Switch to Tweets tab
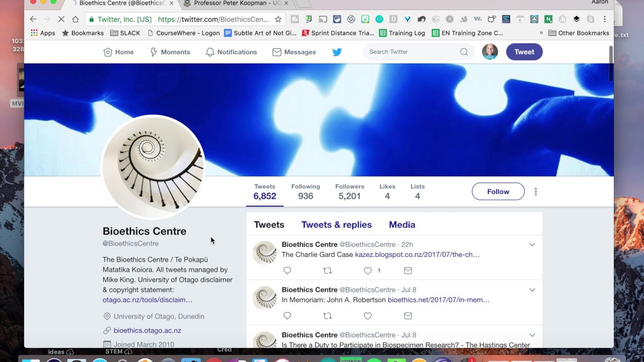Screen dimensions: 644x362 coord(269,225)
